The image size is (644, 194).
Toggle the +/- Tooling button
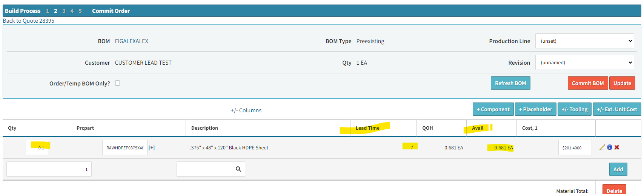[x=574, y=109]
